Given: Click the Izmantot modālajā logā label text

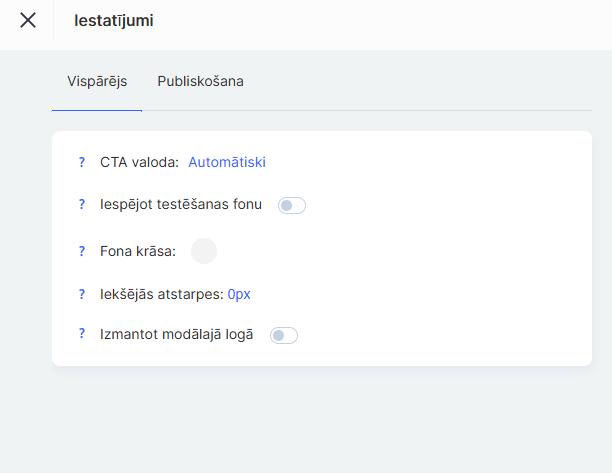Looking at the screenshot, I should click(177, 335).
